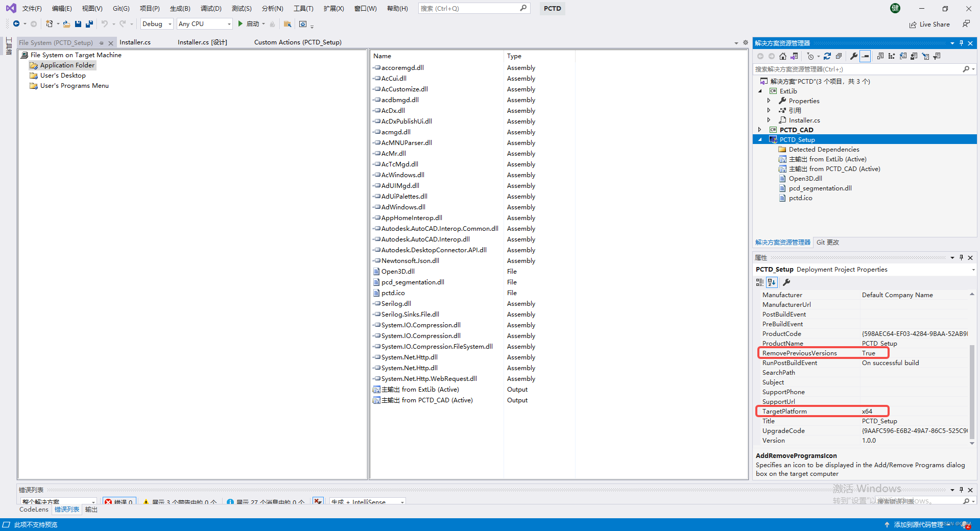Switch to the Installer.cs tab

(135, 42)
